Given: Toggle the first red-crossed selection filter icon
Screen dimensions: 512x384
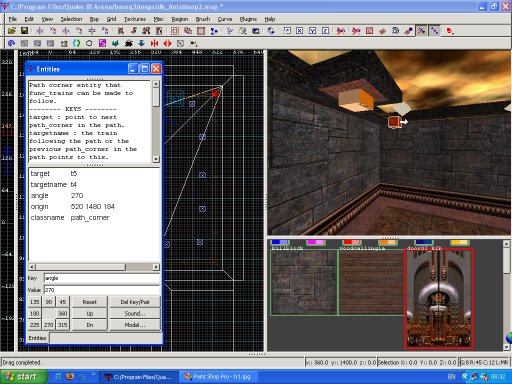Looking at the screenshot, I should [341, 31].
